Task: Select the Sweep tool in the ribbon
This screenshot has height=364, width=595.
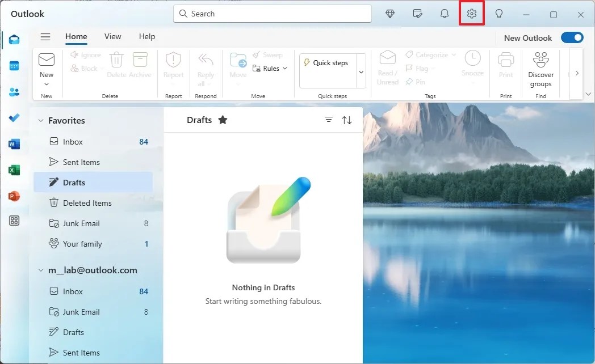Action: [268, 54]
